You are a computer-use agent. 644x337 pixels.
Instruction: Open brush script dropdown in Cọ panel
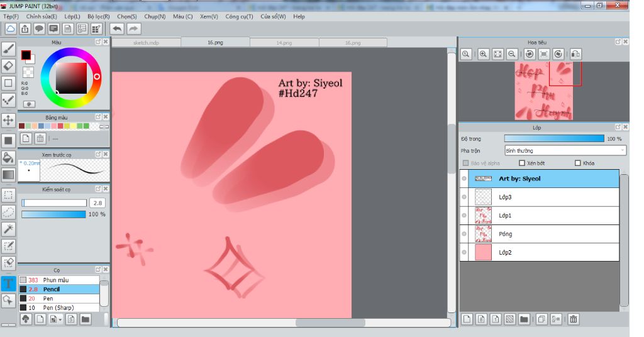pyautogui.click(x=55, y=319)
